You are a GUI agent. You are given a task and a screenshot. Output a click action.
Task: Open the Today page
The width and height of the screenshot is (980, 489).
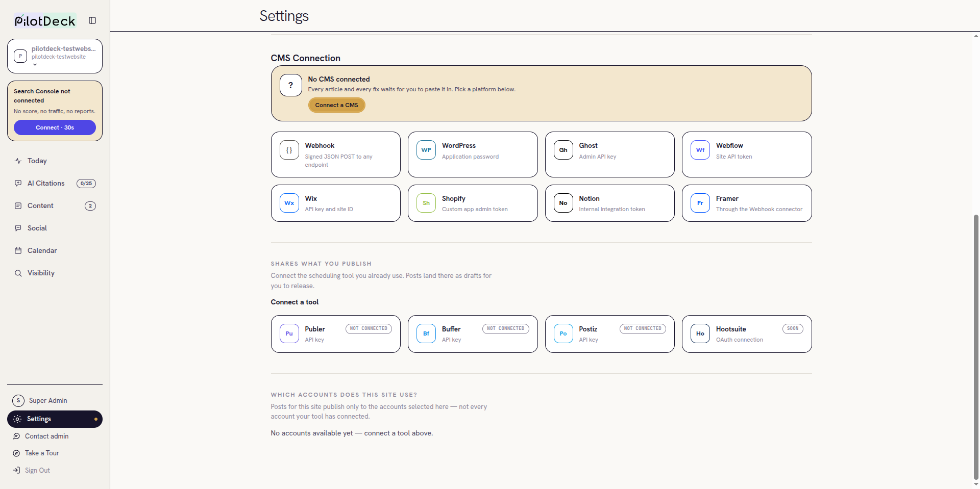pyautogui.click(x=55, y=161)
